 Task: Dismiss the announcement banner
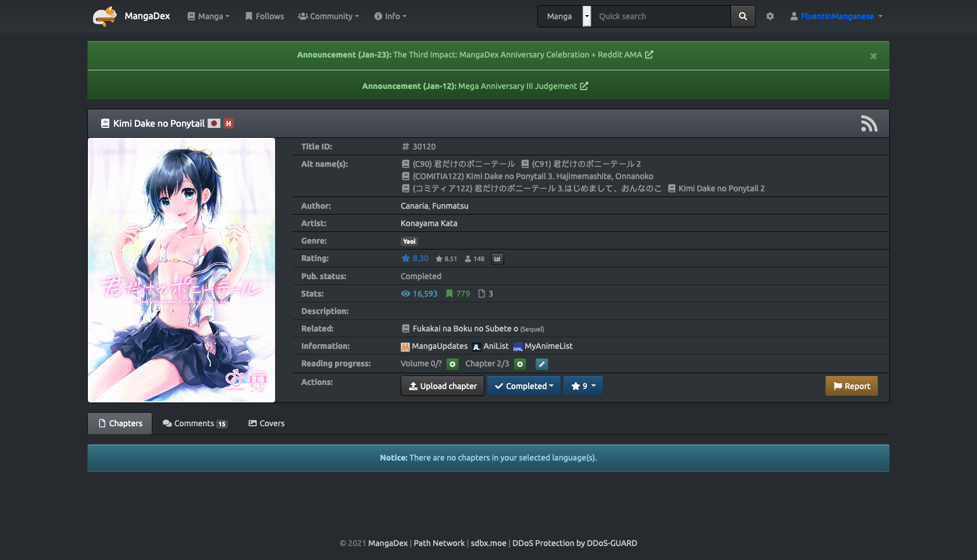click(x=873, y=56)
